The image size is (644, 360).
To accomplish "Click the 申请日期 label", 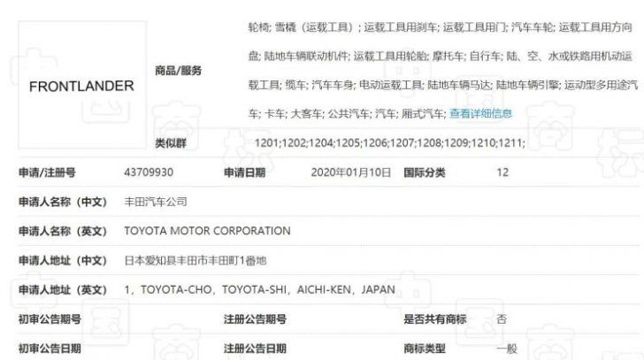I will point(244,172).
